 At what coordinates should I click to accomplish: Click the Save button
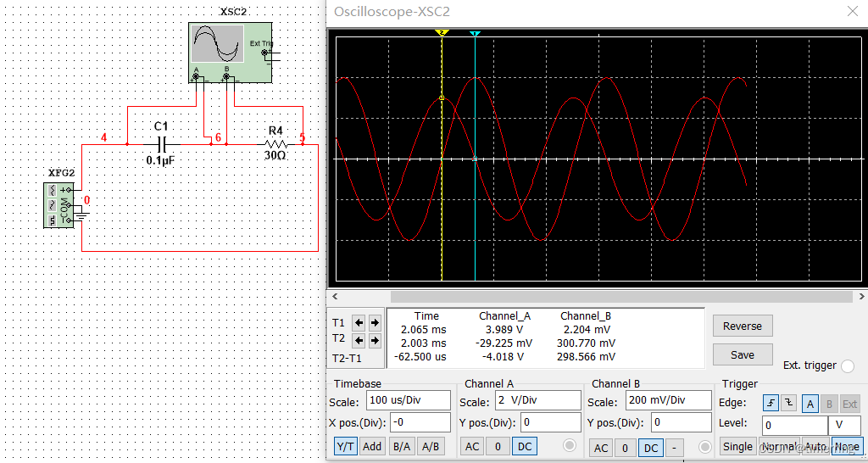coord(743,354)
